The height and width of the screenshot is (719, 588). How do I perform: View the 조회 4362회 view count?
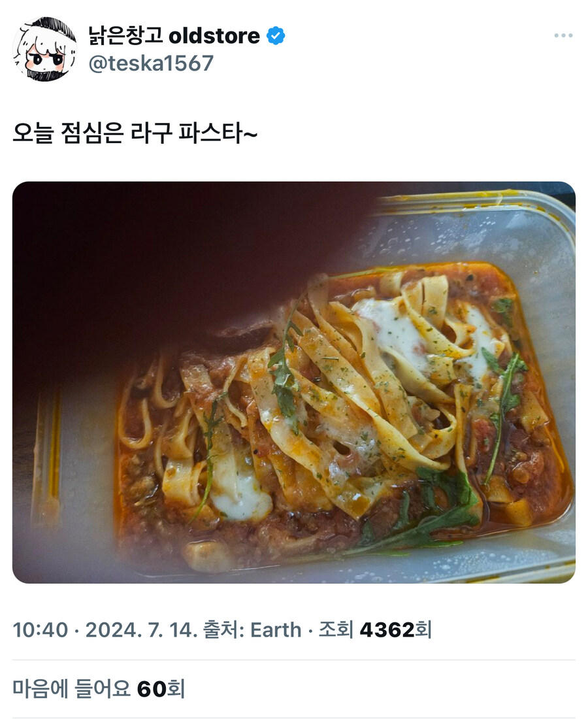click(375, 630)
